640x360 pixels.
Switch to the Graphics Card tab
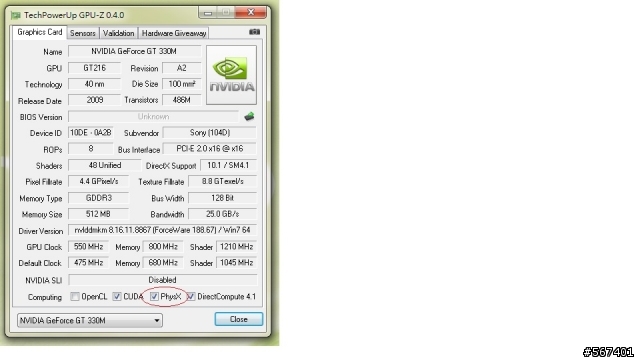[40, 32]
